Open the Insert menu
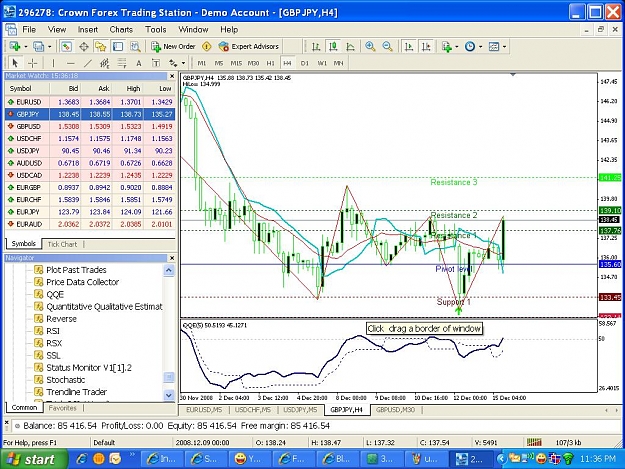 coord(88,29)
